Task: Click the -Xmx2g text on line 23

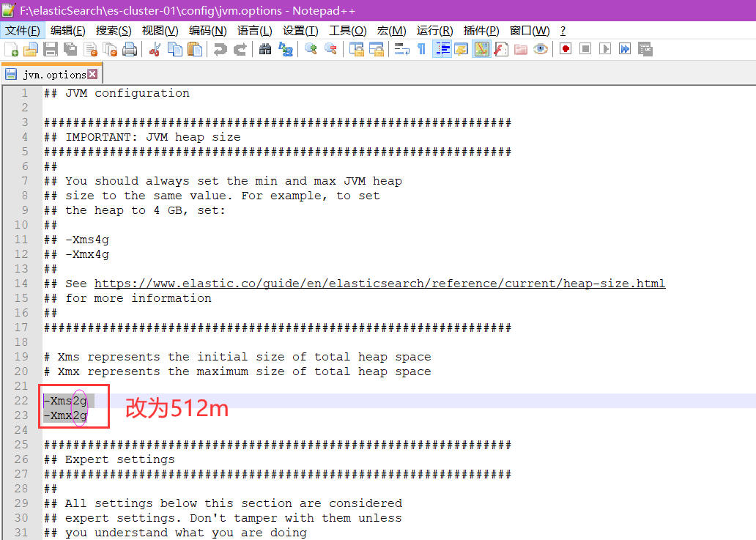Action: [66, 415]
